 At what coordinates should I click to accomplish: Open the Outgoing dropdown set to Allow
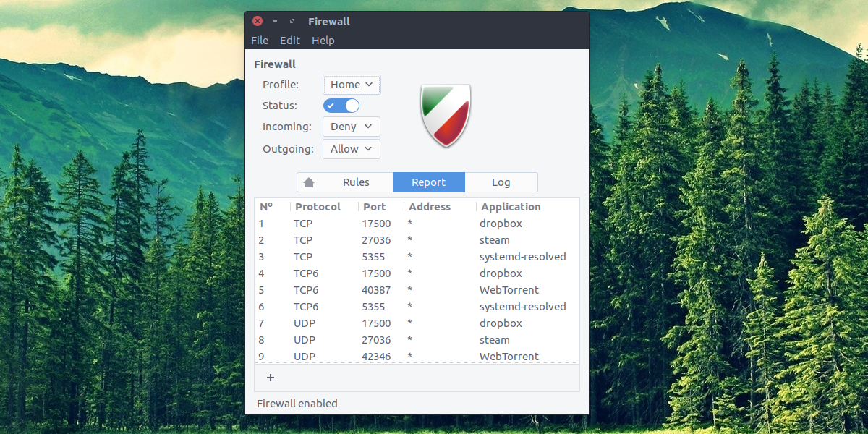pos(352,149)
